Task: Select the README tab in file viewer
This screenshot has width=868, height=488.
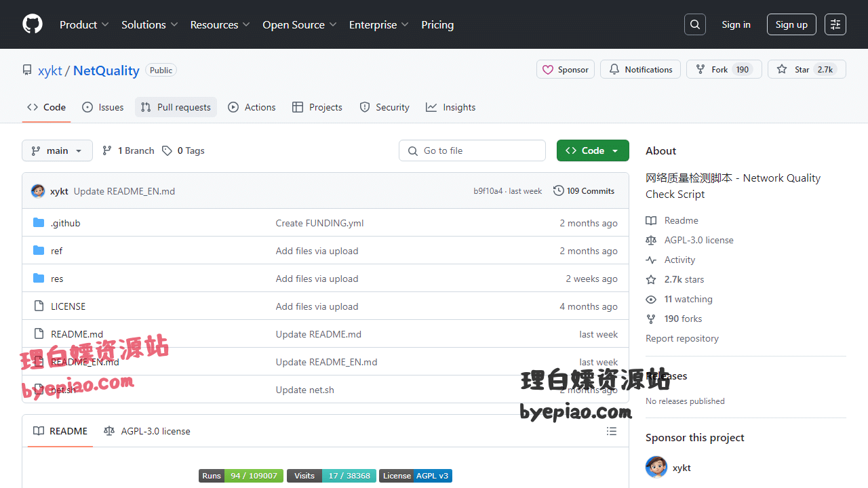Action: [60, 431]
